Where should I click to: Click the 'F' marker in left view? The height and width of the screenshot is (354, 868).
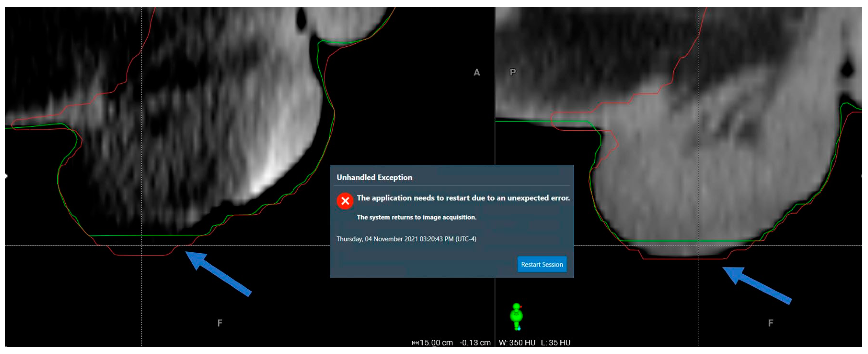[220, 323]
